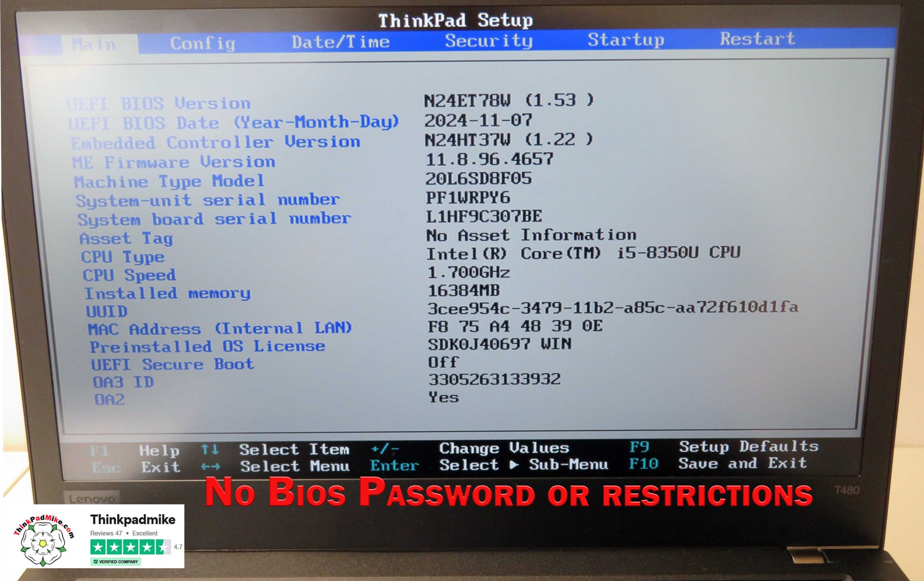This screenshot has width=924, height=581.
Task: Click the model value 20L6SD8F05
Action: click(479, 179)
